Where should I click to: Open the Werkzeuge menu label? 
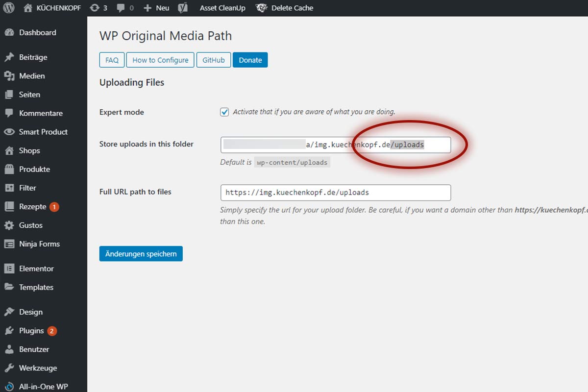tap(38, 368)
